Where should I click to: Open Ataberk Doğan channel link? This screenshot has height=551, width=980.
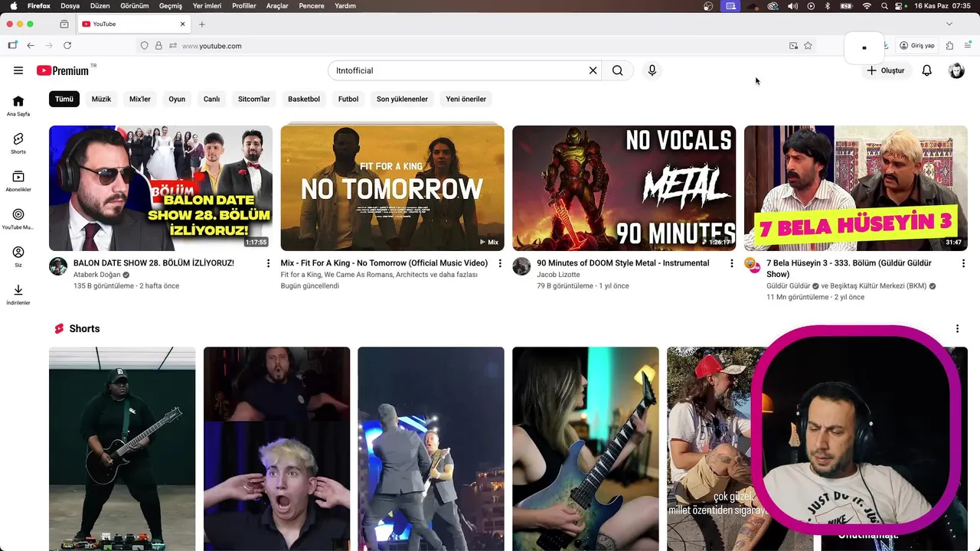point(96,275)
